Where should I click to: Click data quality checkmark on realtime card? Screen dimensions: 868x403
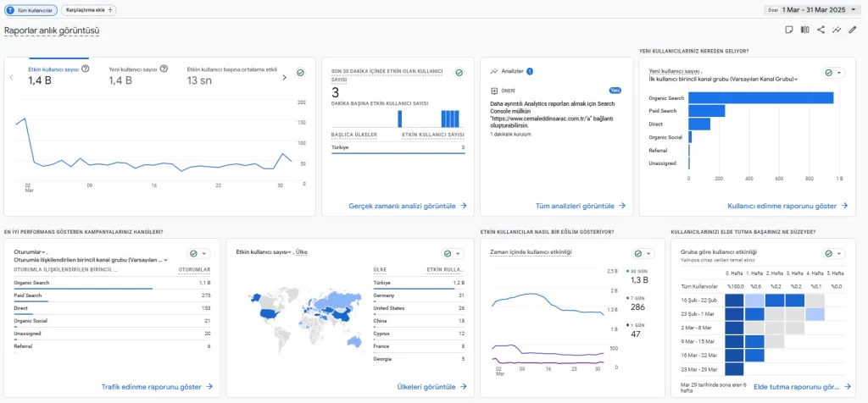tap(459, 74)
